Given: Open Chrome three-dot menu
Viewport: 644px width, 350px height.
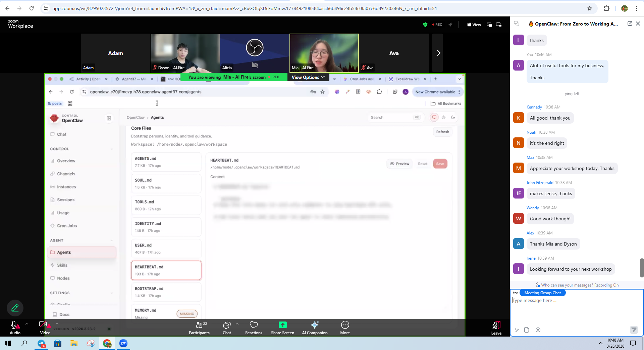Looking at the screenshot, I should pos(637,8).
